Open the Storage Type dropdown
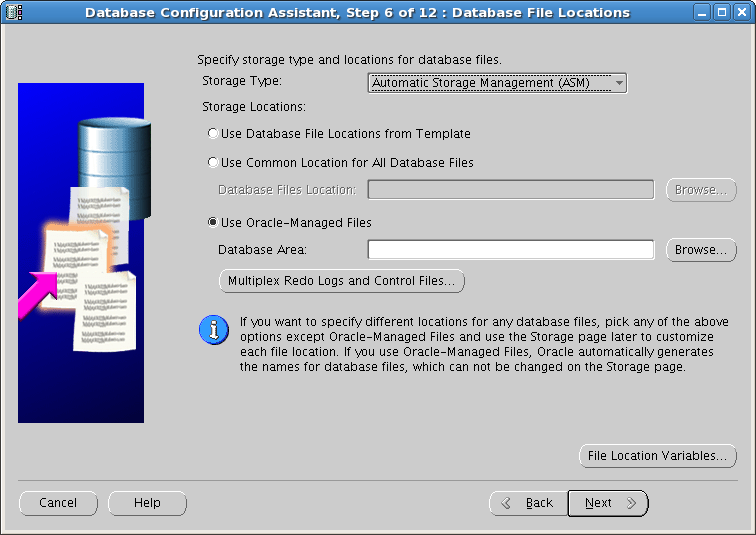The height and width of the screenshot is (535, 756). (x=497, y=83)
